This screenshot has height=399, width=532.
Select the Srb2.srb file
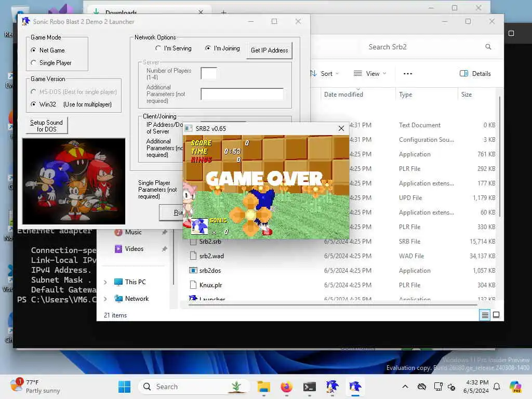tap(210, 242)
